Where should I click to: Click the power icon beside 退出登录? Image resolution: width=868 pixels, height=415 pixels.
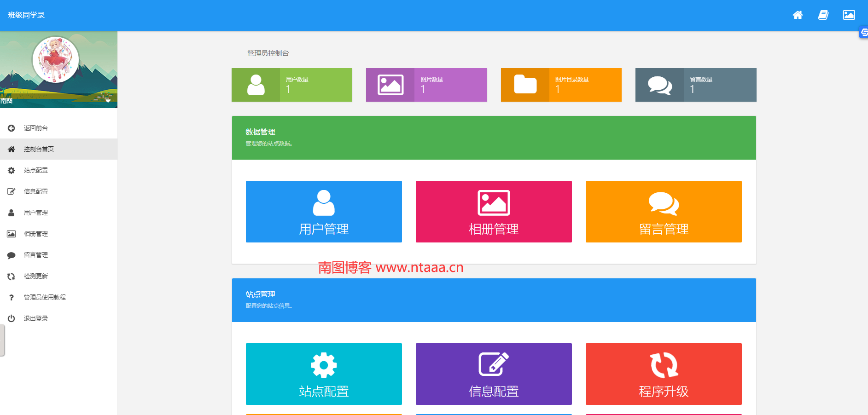point(12,319)
